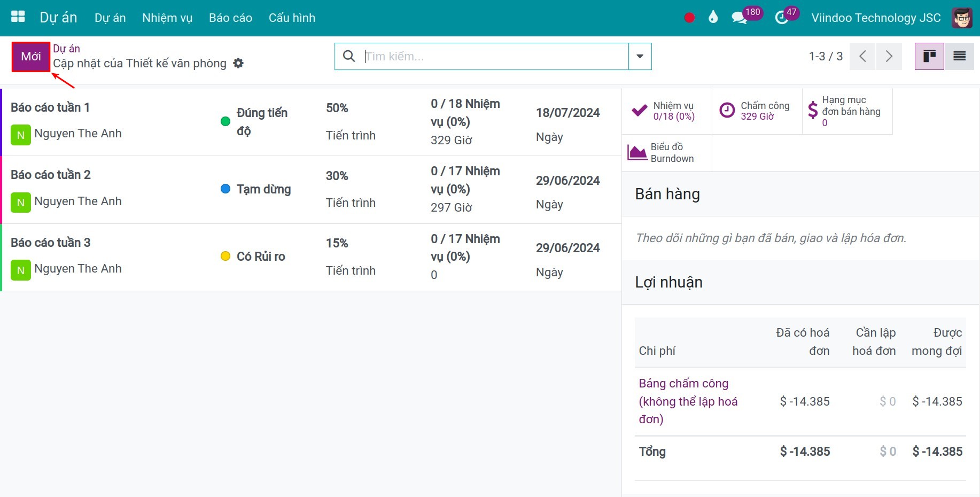
Task: Switch to list view
Action: tap(959, 56)
